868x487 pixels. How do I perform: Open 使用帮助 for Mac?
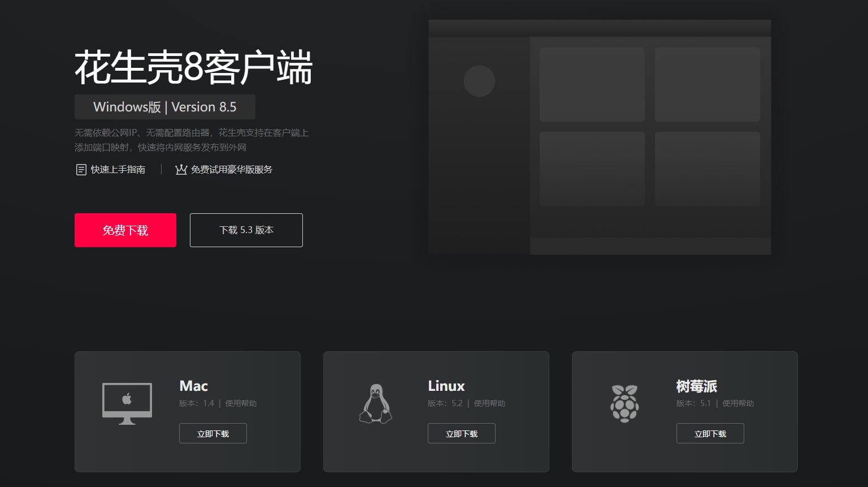tap(241, 403)
